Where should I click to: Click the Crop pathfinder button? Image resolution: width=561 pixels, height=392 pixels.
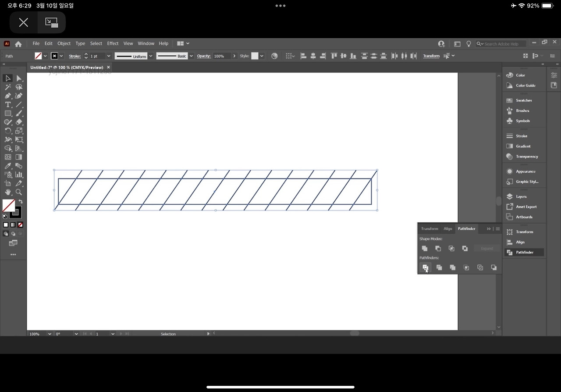pos(466,267)
